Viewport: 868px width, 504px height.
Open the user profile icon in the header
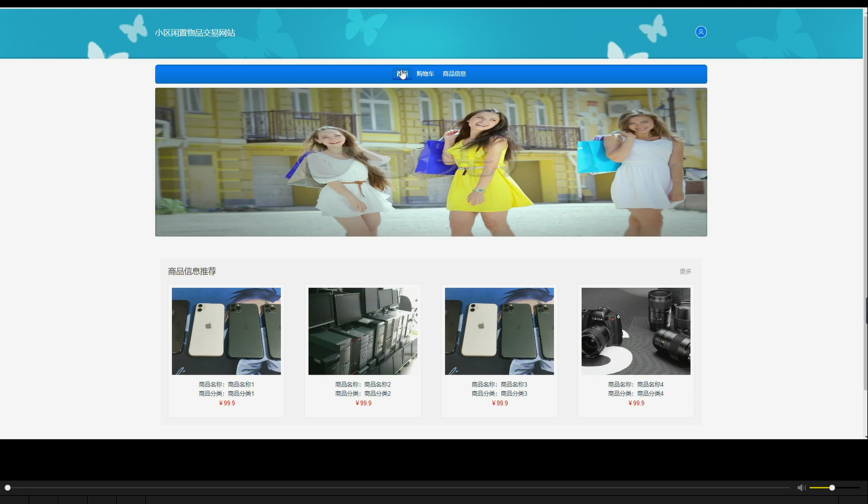click(x=701, y=32)
